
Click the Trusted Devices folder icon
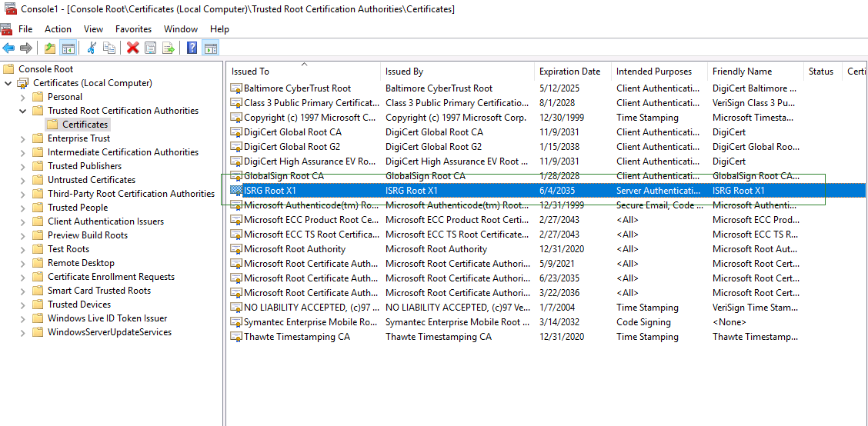coord(38,305)
